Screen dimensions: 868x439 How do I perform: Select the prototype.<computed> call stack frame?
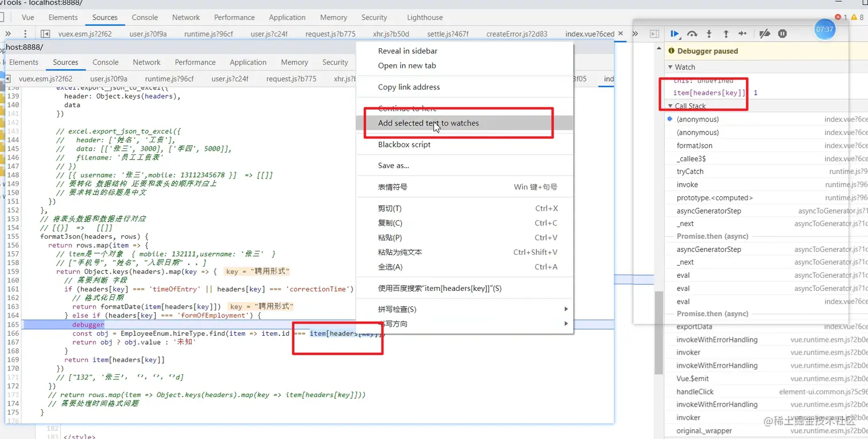pos(715,198)
